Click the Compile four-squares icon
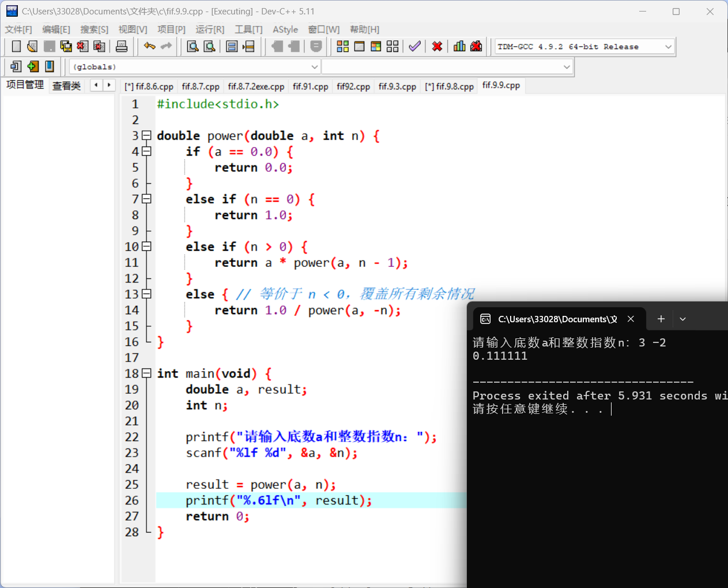This screenshot has height=588, width=728. [x=342, y=46]
